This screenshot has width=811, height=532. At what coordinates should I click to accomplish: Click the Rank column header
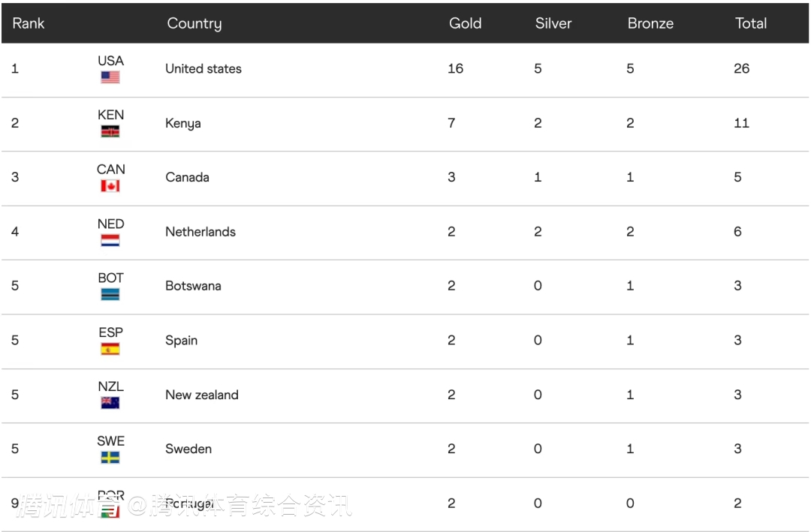click(29, 23)
